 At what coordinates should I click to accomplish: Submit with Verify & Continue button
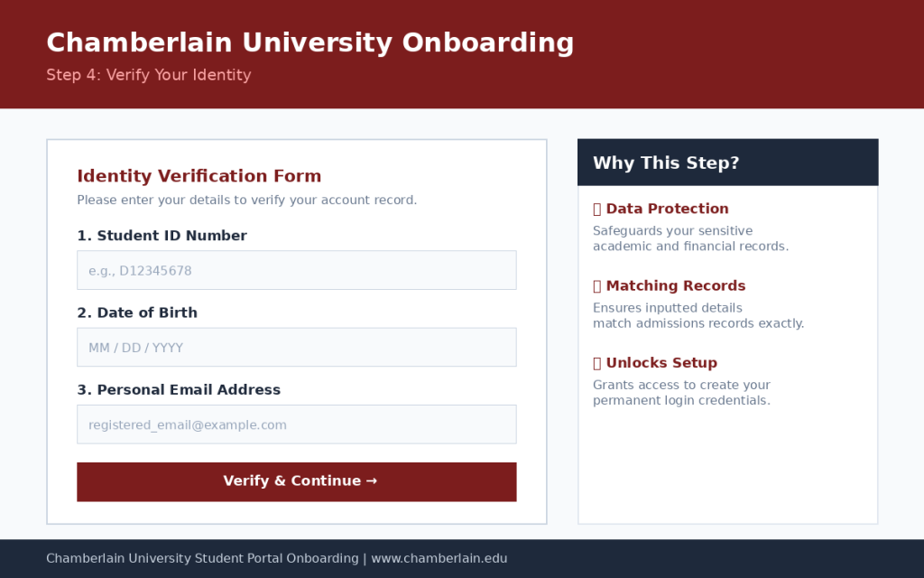tap(296, 482)
